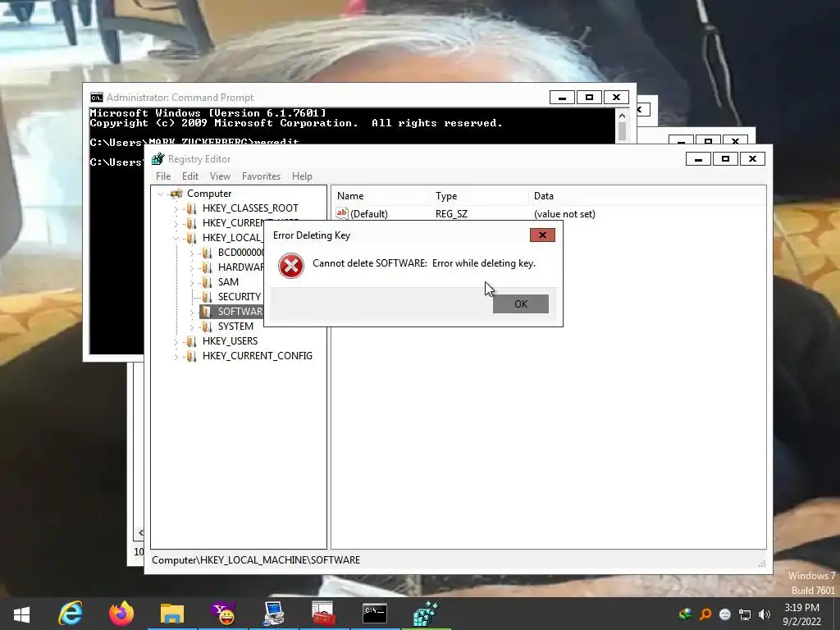Maximize the Registry Editor window
The image size is (840, 630).
[x=725, y=158]
